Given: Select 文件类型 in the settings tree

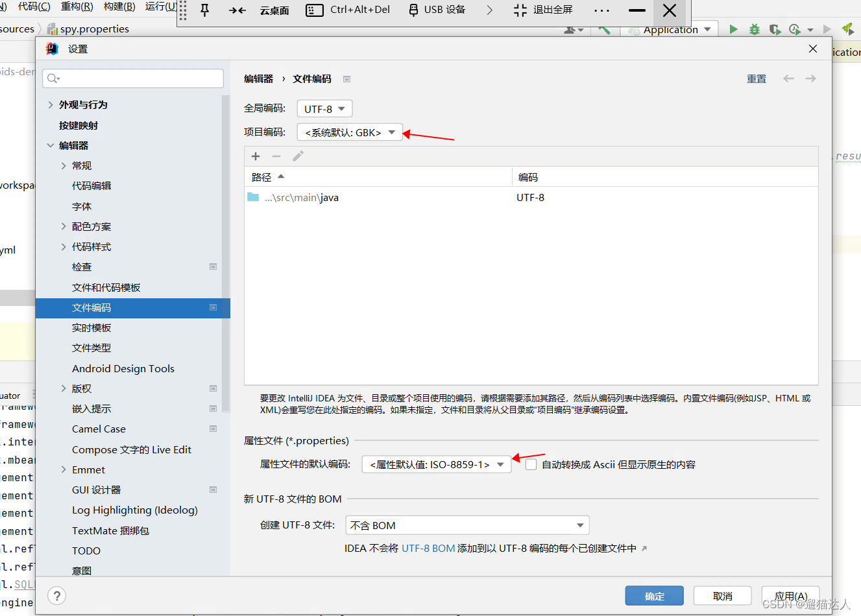Looking at the screenshot, I should tap(91, 348).
